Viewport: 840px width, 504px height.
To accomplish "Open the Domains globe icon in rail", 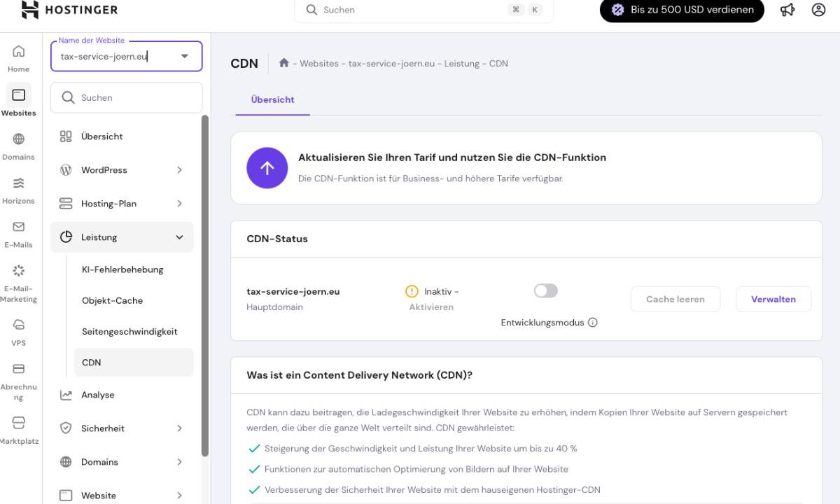I will pyautogui.click(x=19, y=139).
